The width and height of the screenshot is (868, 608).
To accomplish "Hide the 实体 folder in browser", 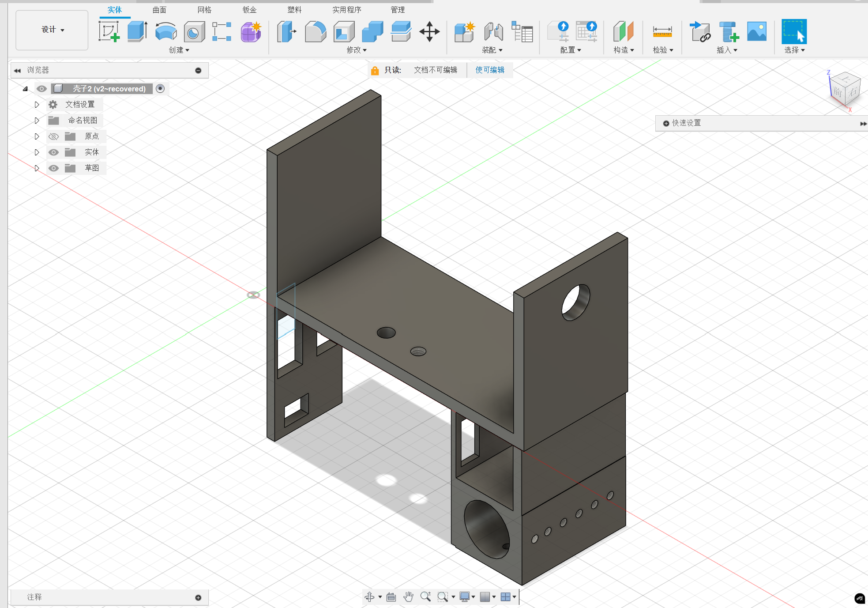I will coord(54,152).
